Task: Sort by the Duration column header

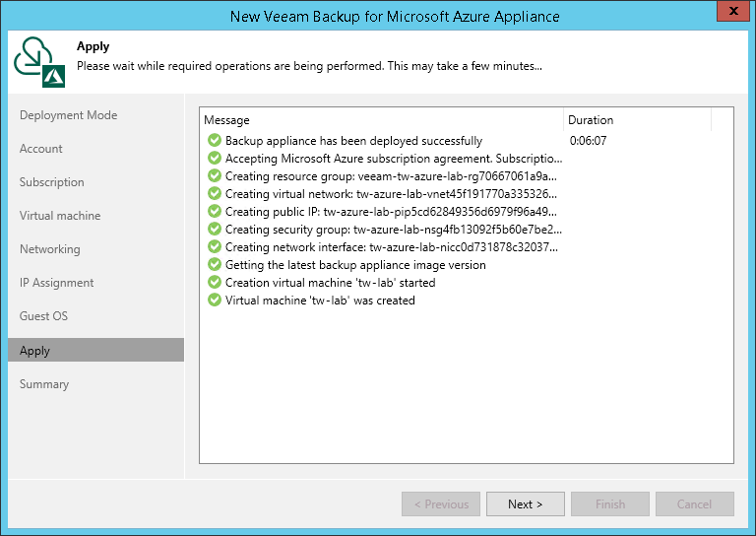Action: pos(637,119)
